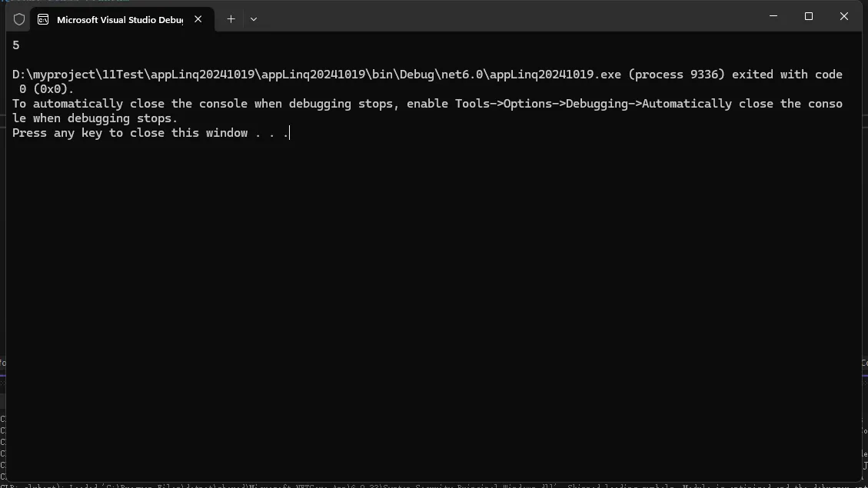Image resolution: width=868 pixels, height=488 pixels.
Task: Expand the new tab profile dropdown chevron
Action: 254,19
